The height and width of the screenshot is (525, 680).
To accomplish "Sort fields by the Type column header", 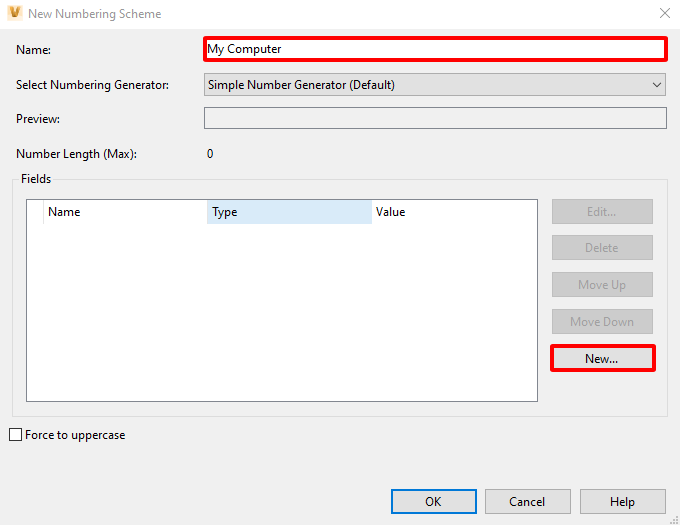I will click(289, 212).
